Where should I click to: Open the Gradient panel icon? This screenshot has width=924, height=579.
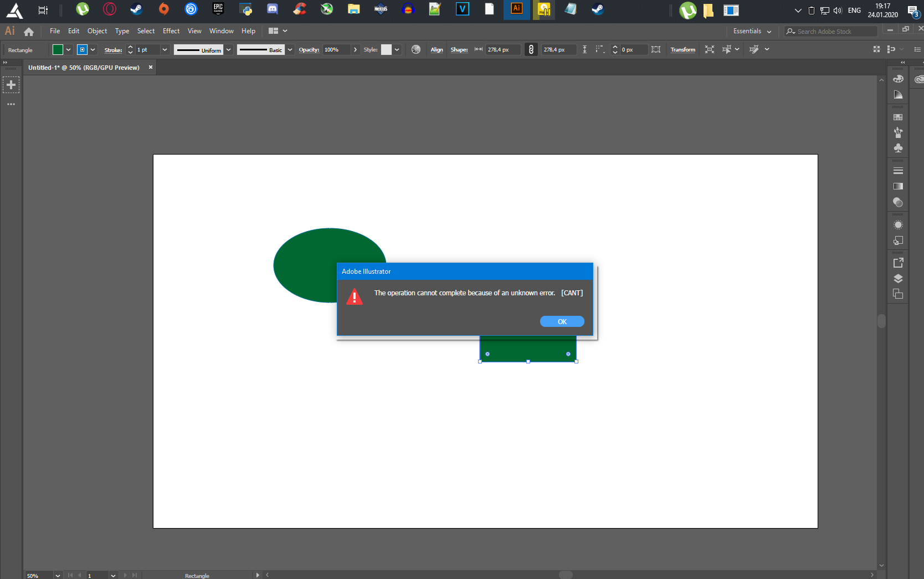point(898,186)
